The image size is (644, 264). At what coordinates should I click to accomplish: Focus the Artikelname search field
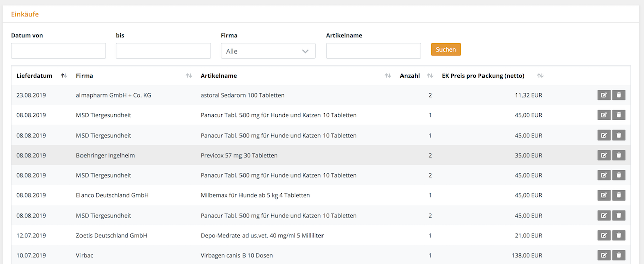point(373,51)
